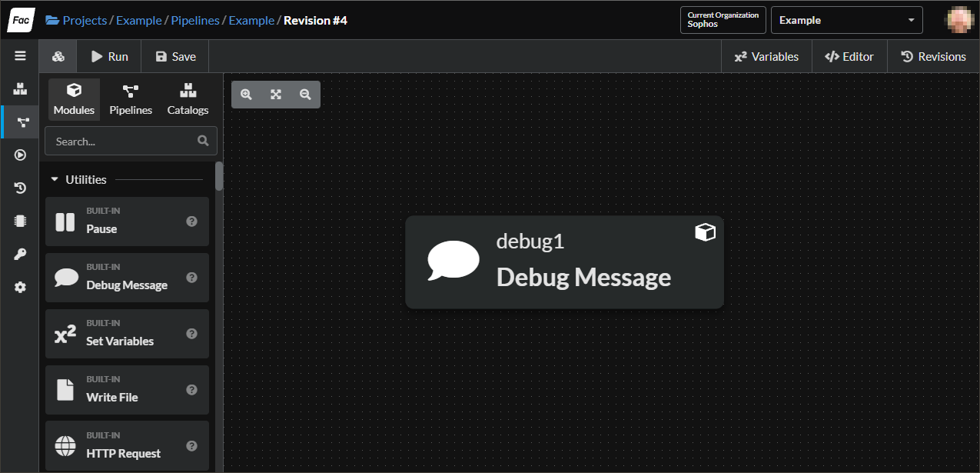Click the Save button
The image size is (980, 473).
pos(175,57)
